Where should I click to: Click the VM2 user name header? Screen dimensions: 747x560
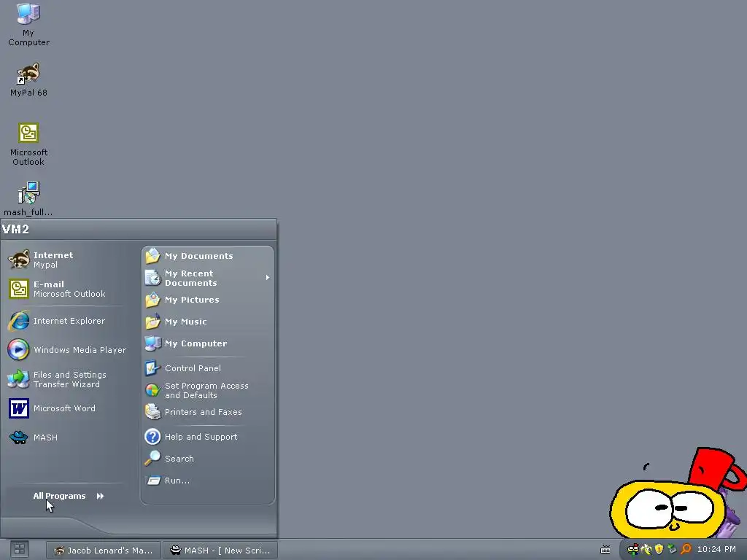click(15, 229)
